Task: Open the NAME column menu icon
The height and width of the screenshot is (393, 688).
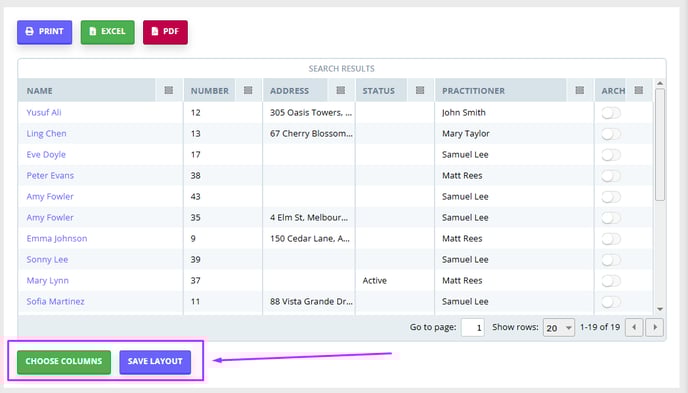Action: pos(168,90)
